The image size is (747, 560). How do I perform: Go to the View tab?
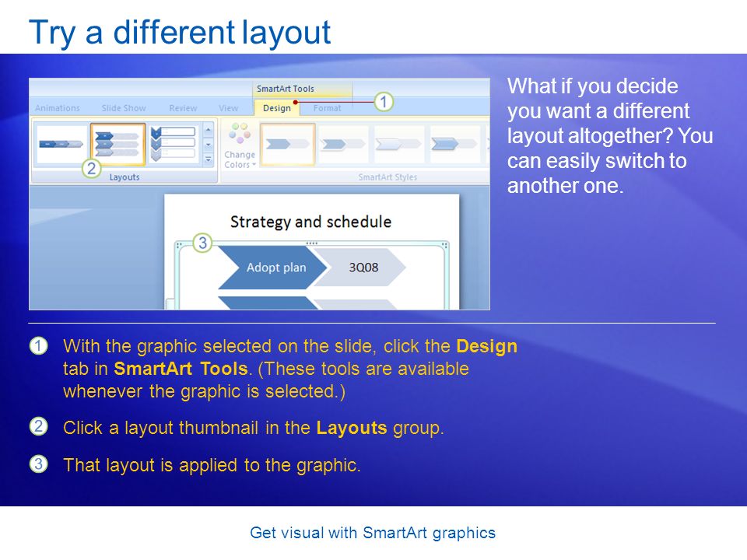[228, 108]
